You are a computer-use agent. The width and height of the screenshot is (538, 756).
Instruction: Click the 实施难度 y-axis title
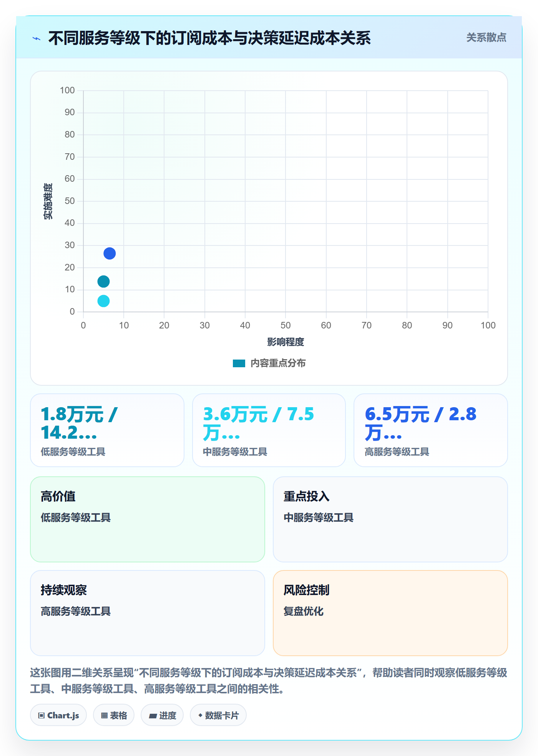48,201
